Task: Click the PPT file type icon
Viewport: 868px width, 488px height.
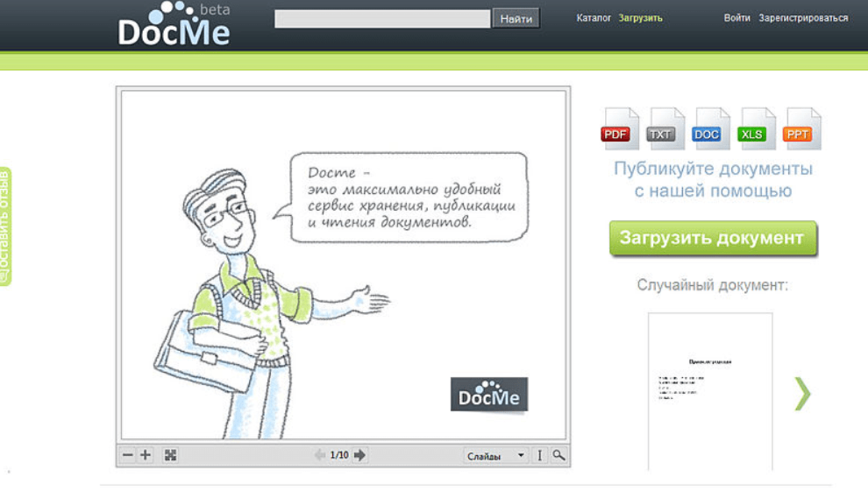Action: (802, 129)
